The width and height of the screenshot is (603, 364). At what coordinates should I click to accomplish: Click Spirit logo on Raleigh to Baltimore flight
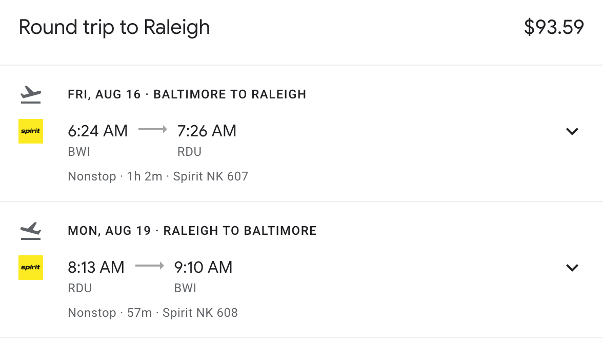click(31, 268)
